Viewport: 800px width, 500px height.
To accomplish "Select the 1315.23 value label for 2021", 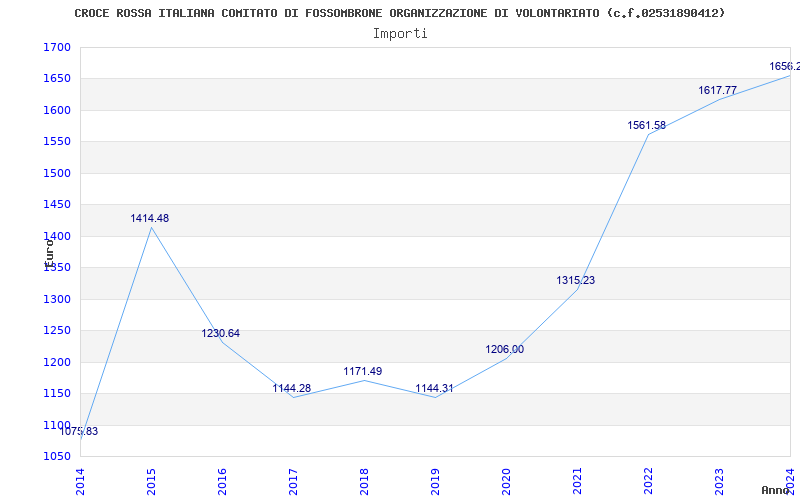I will tap(576, 280).
